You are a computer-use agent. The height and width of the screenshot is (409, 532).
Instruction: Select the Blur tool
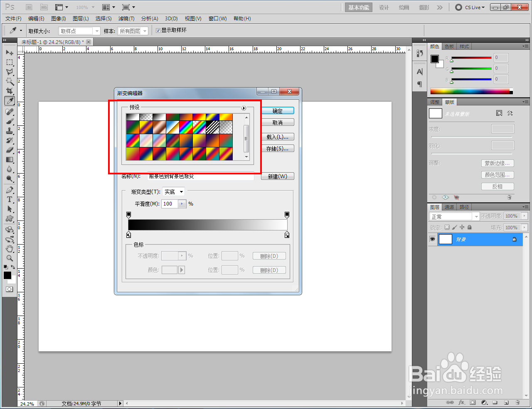10,169
